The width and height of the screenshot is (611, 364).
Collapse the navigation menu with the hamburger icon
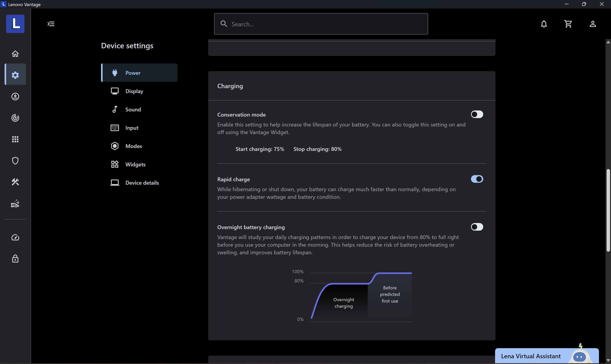pos(51,24)
